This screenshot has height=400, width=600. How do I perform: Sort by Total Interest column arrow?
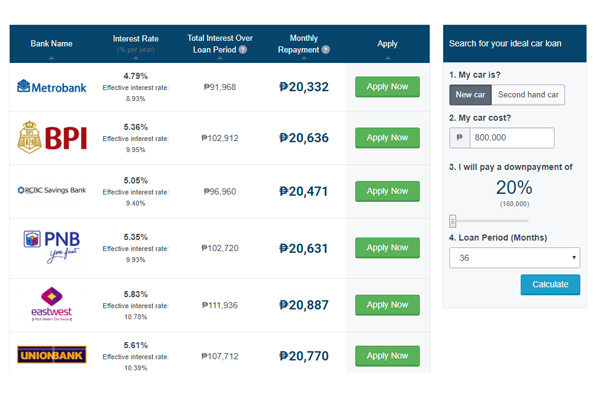[x=220, y=58]
